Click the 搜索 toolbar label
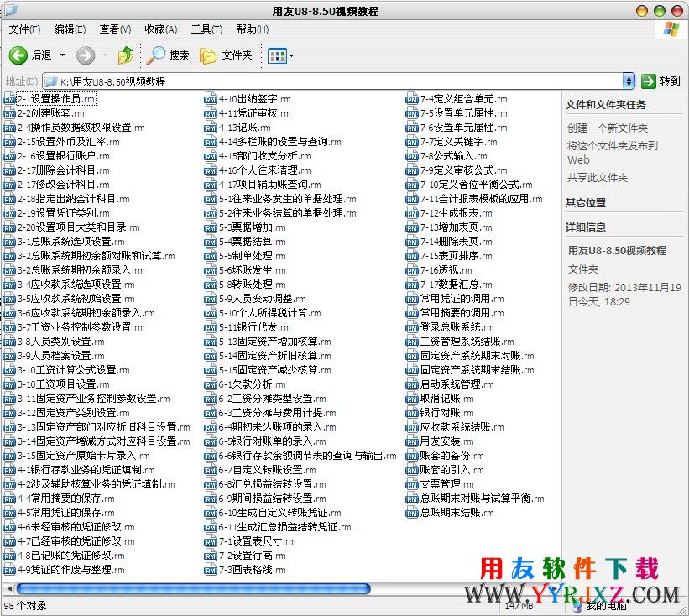 pos(179,55)
